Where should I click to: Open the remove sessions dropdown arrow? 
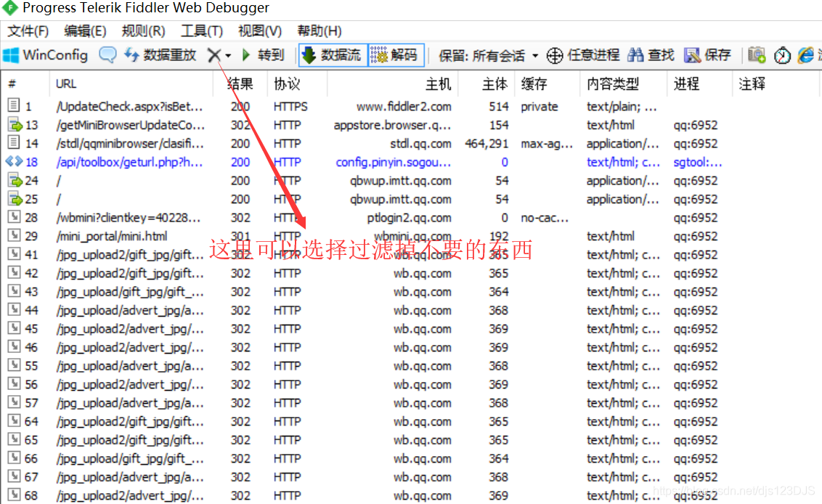tap(228, 56)
